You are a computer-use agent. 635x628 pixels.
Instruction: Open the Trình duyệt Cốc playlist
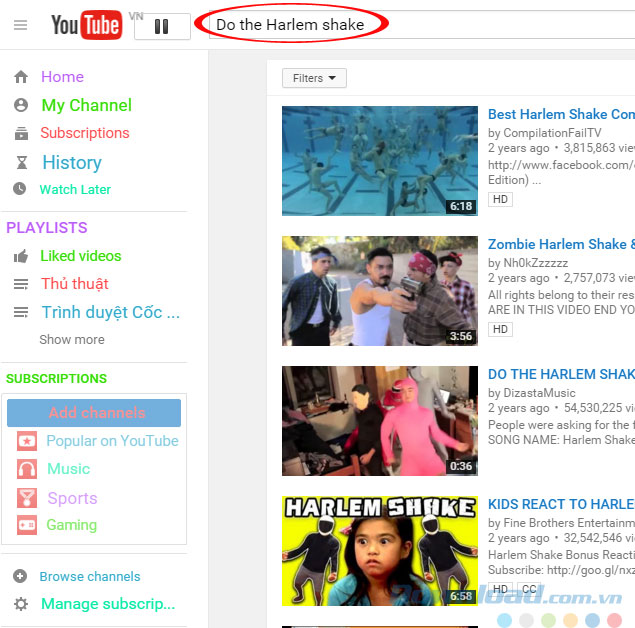[111, 313]
